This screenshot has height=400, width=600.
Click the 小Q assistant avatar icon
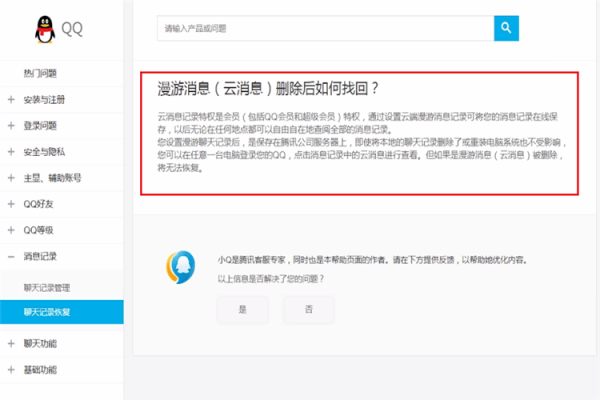(x=181, y=267)
